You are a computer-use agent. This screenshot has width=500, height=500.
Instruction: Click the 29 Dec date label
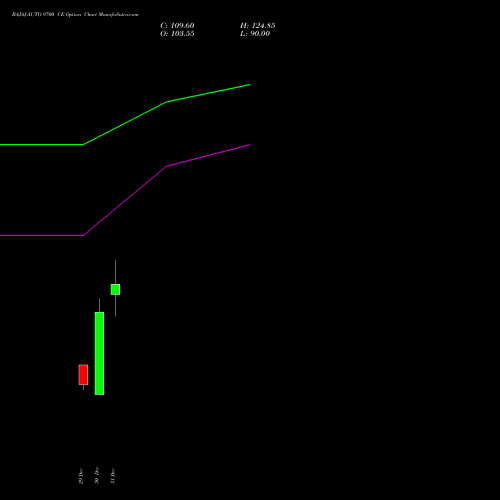[81, 476]
